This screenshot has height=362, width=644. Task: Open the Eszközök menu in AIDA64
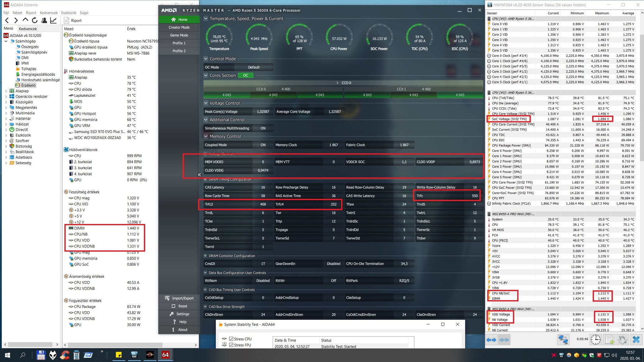tap(69, 13)
